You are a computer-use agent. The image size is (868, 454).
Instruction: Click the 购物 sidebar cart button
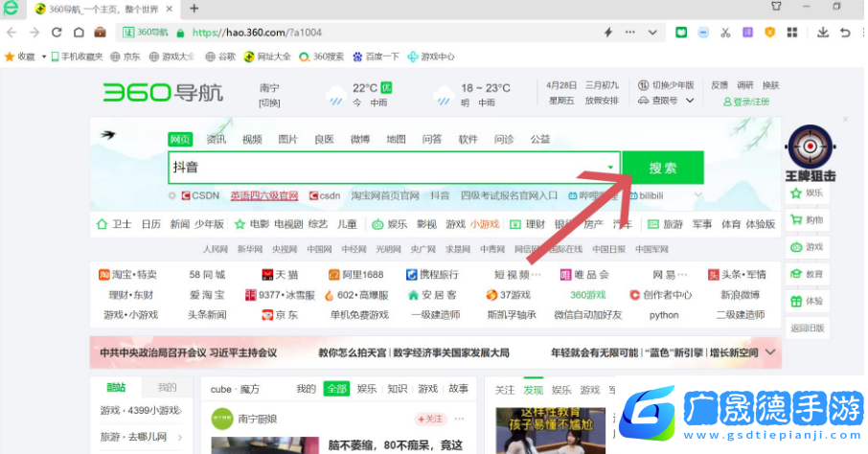pos(807,220)
